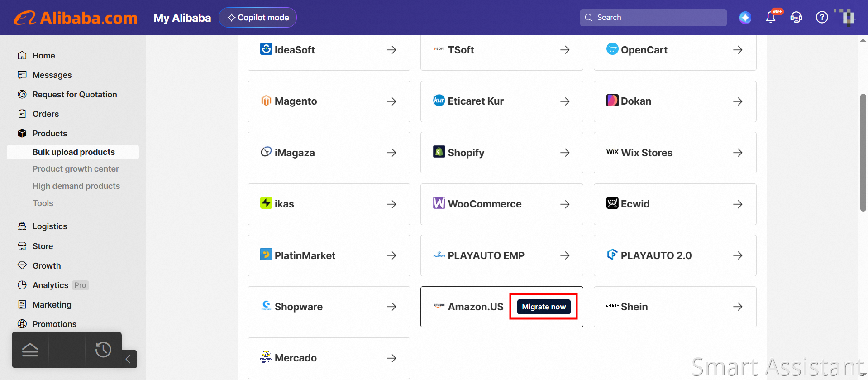This screenshot has width=868, height=380.
Task: Choose PLAYAUTO EMP platform
Action: coord(501,255)
